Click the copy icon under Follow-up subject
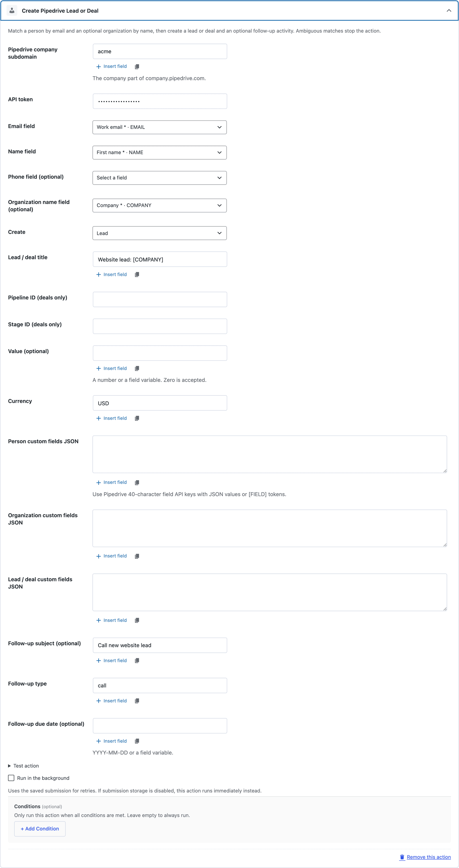459x868 pixels. 137,661
